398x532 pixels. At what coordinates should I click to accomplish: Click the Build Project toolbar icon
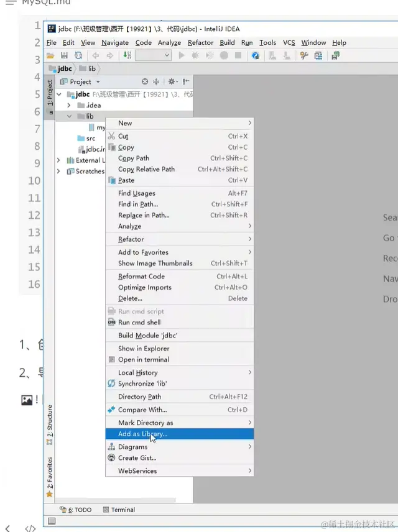pos(127,55)
